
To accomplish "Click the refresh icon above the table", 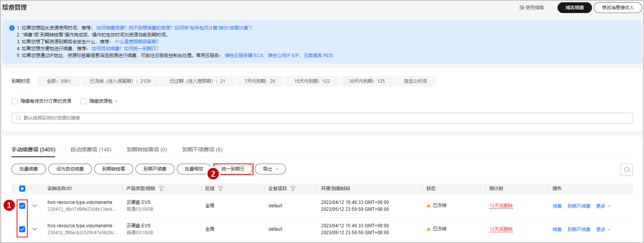I will point(627,169).
